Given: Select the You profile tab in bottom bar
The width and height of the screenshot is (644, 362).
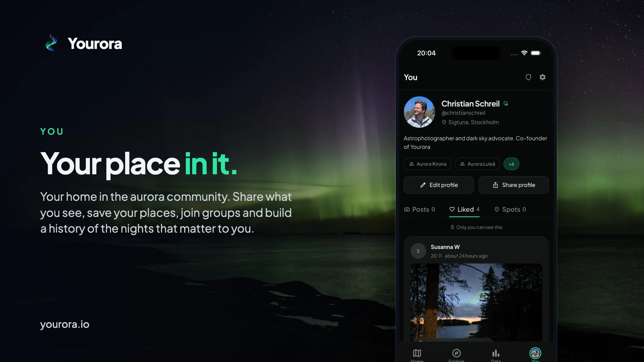Looking at the screenshot, I should point(535,355).
